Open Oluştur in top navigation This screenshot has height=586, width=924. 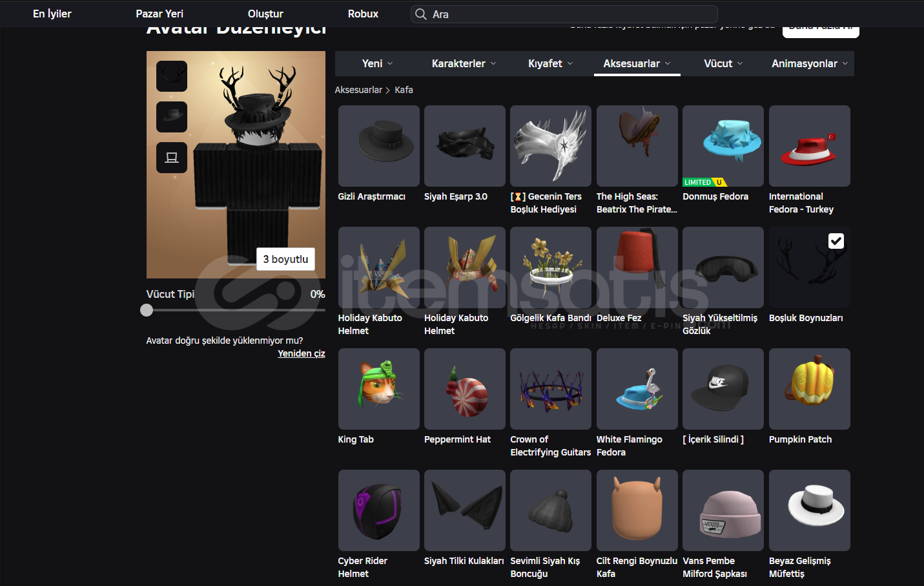coord(265,14)
